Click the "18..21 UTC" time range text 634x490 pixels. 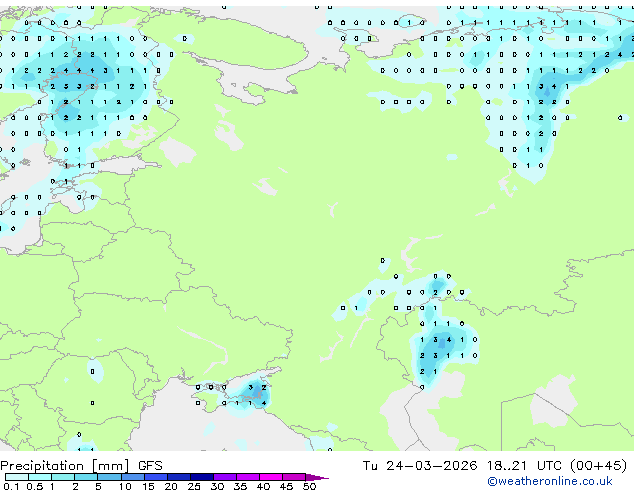tap(524, 466)
